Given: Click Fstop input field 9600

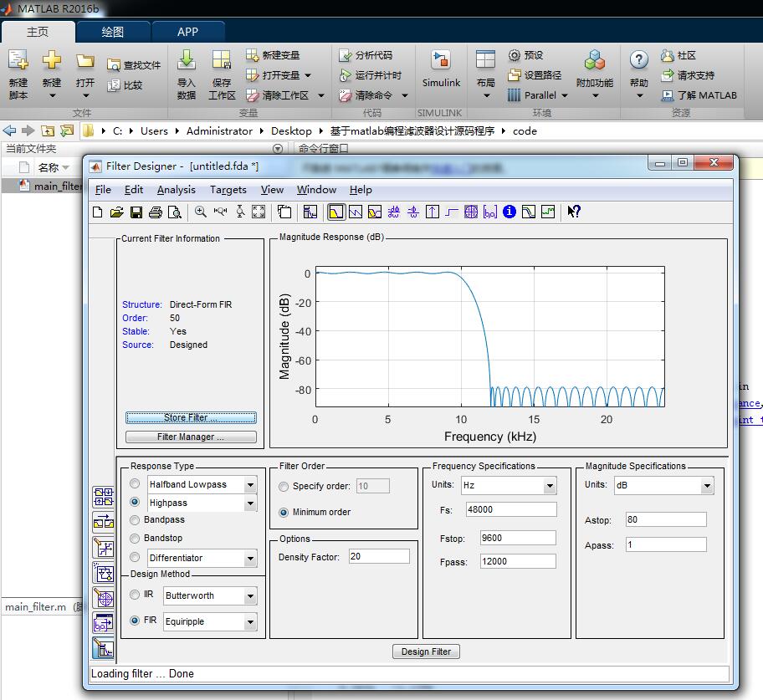Looking at the screenshot, I should click(x=518, y=538).
